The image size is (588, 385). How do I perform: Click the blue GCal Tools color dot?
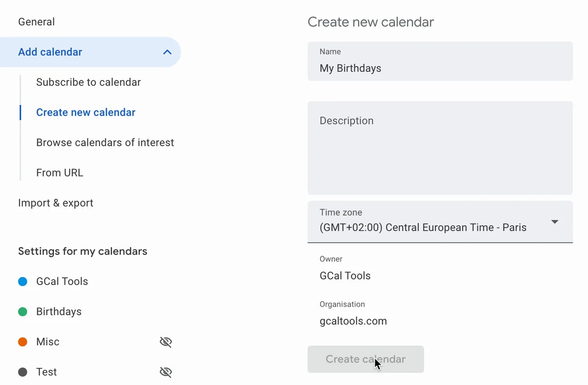click(23, 282)
